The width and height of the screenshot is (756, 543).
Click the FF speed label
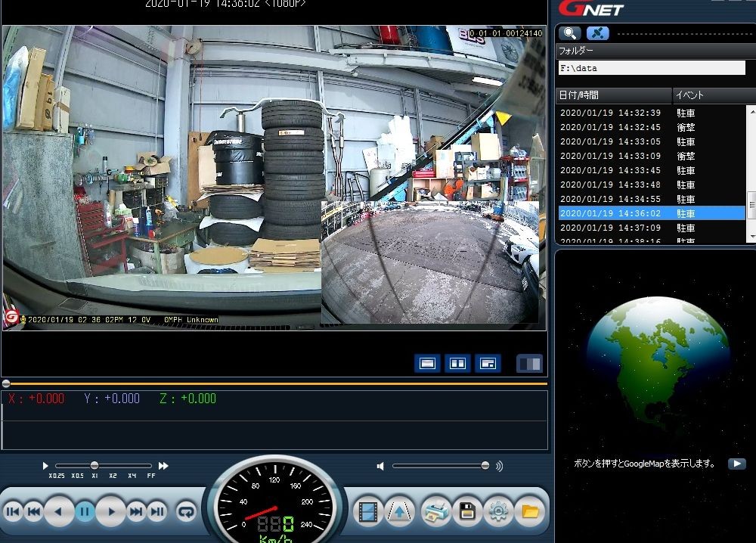coord(151,476)
